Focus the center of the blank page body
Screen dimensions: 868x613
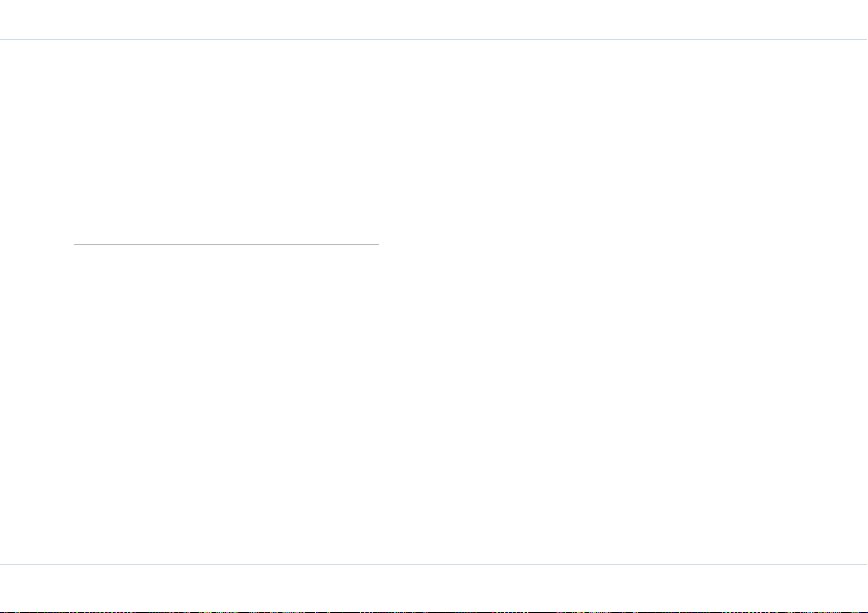434,302
